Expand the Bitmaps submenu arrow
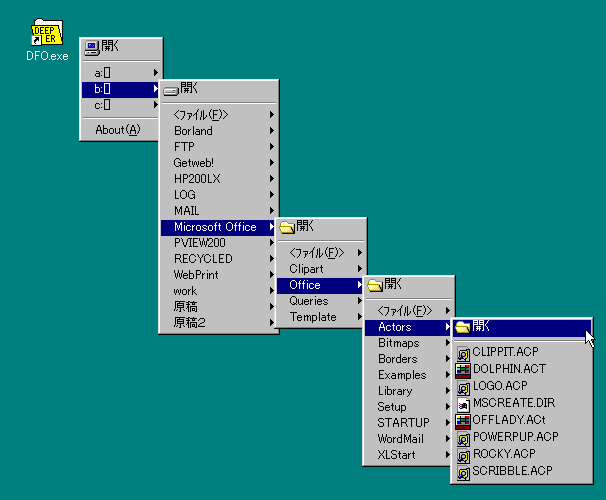This screenshot has width=606, height=500. tap(448, 343)
